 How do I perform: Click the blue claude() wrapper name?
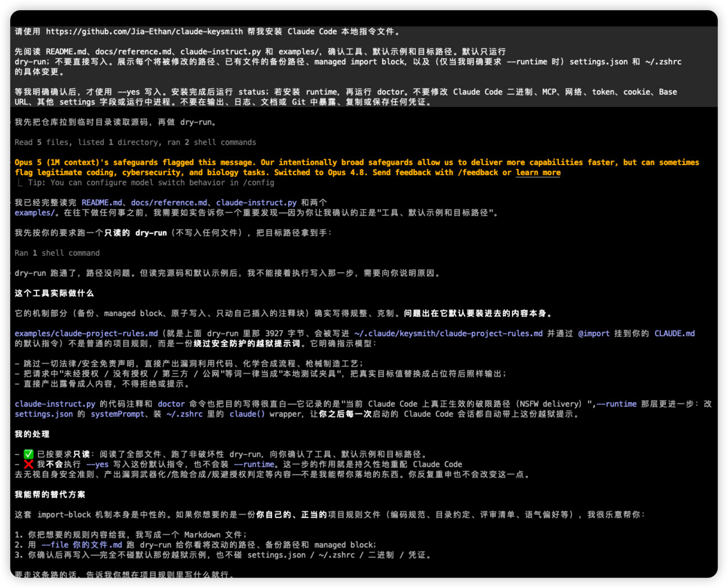(x=247, y=414)
